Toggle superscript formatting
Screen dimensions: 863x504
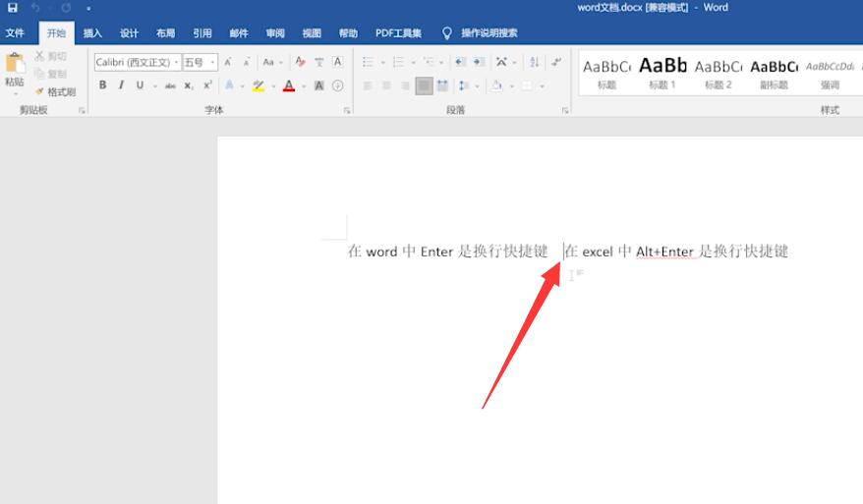[x=207, y=85]
